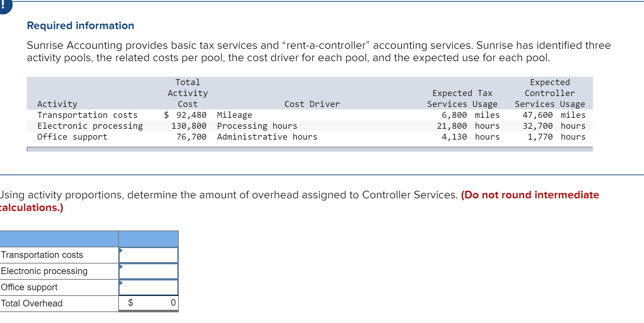644x323 pixels.
Task: Click the 'Required information' heading
Action: [81, 26]
